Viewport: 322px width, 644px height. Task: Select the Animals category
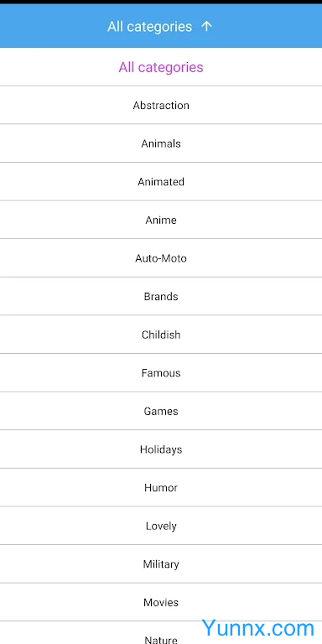click(x=161, y=143)
